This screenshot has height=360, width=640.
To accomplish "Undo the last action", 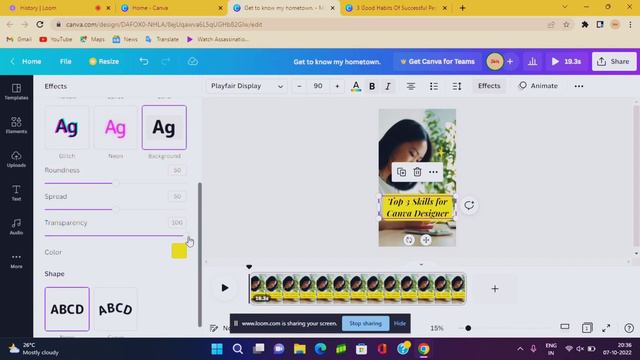I will click(x=144, y=61).
